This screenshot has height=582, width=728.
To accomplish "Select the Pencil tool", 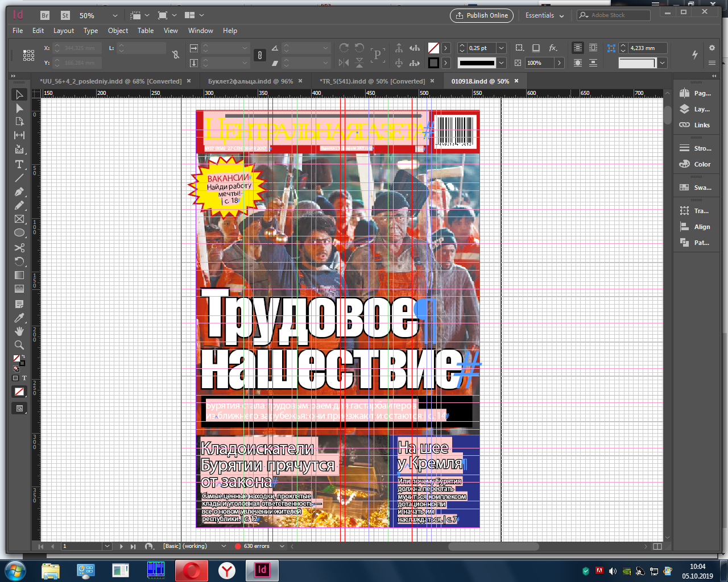I will tap(19, 205).
